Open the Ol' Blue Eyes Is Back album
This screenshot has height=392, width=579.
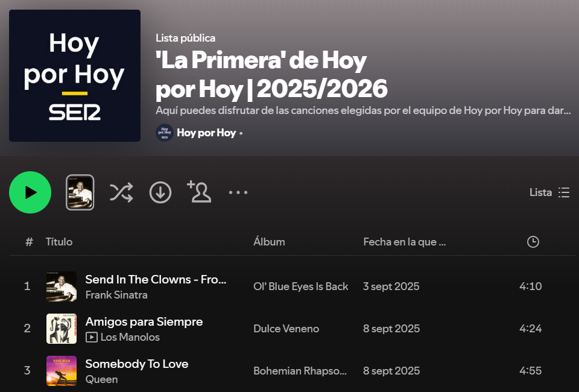pos(300,286)
